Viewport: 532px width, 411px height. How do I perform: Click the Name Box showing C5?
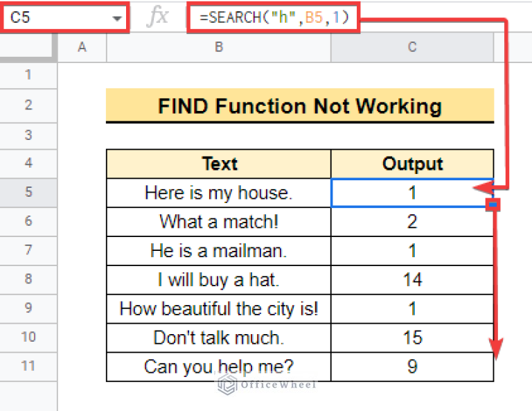pos(55,18)
